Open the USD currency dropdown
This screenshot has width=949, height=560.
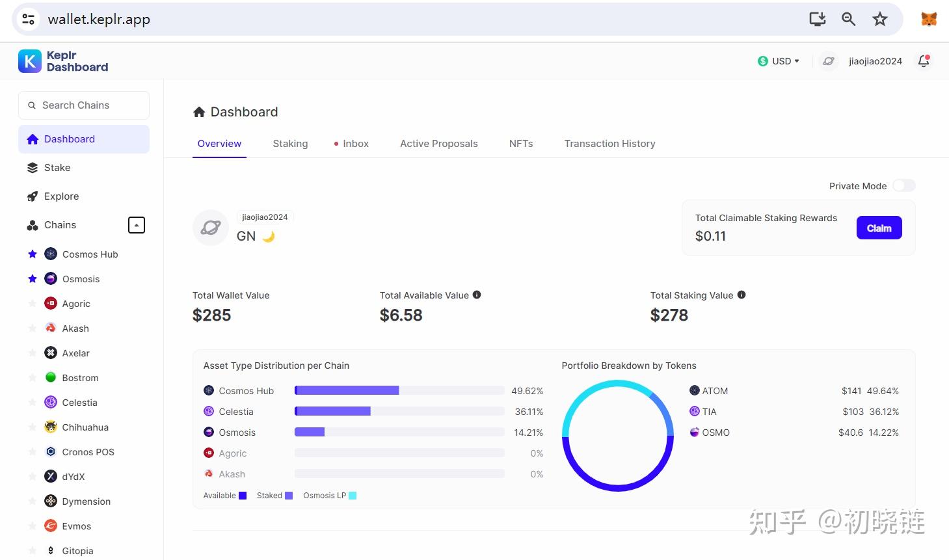point(779,61)
